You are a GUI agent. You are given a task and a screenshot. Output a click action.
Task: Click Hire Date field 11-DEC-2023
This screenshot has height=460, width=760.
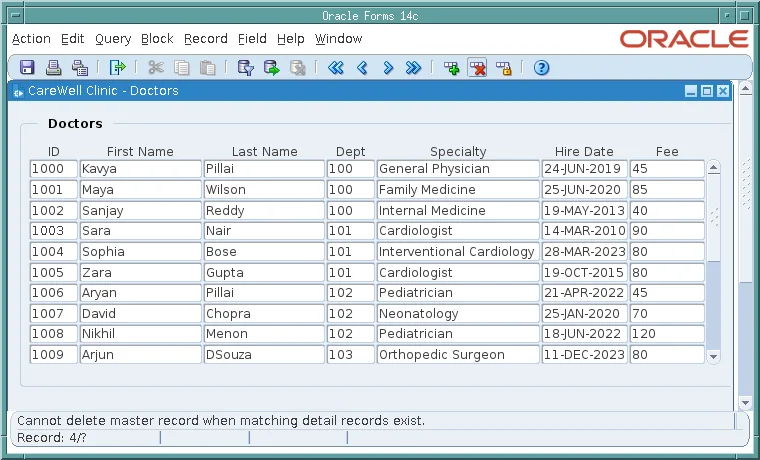(x=585, y=355)
